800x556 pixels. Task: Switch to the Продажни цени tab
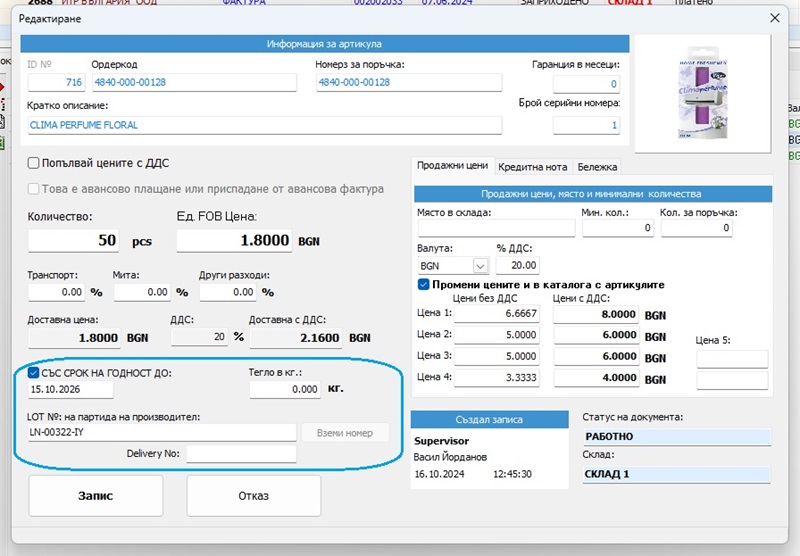pyautogui.click(x=453, y=165)
